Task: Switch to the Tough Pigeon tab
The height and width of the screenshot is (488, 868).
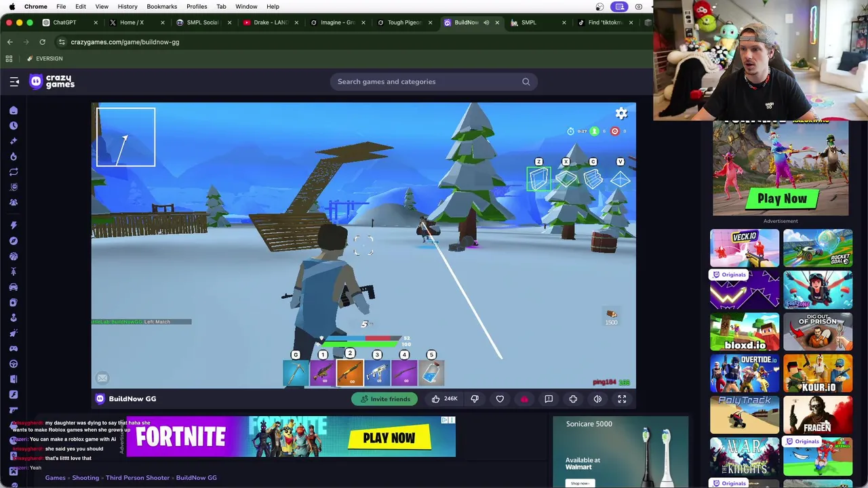Action: [404, 22]
